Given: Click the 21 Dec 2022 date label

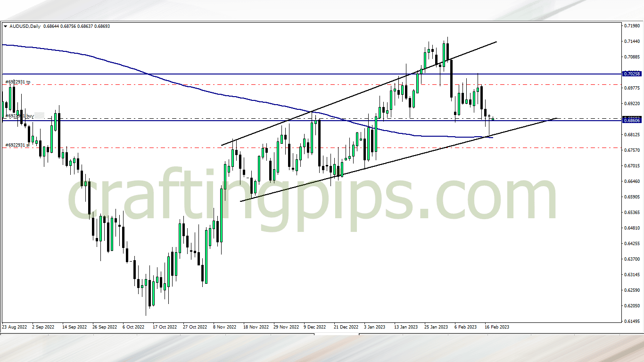Looking at the screenshot, I should click(x=346, y=327).
